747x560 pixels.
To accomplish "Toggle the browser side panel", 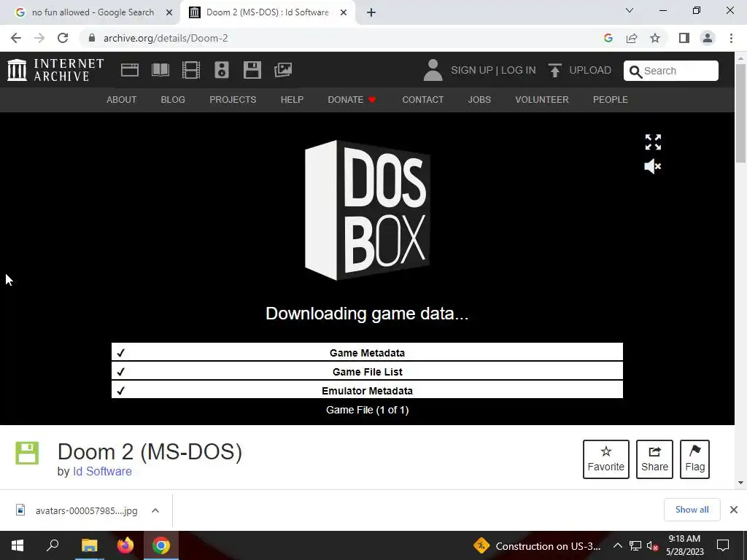I will (684, 38).
